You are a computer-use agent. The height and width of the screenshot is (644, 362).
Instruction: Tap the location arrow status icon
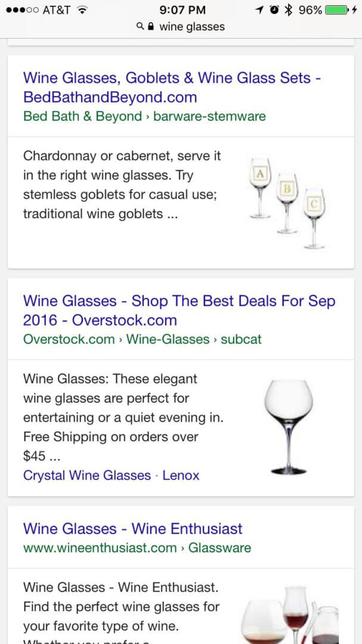pos(259,10)
